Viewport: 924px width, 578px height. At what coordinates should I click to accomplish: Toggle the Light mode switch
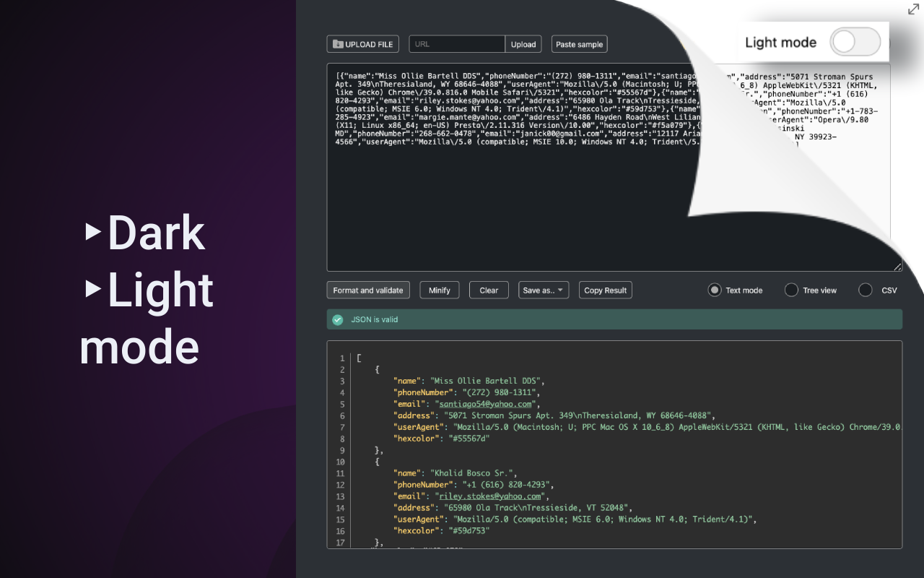tap(855, 42)
